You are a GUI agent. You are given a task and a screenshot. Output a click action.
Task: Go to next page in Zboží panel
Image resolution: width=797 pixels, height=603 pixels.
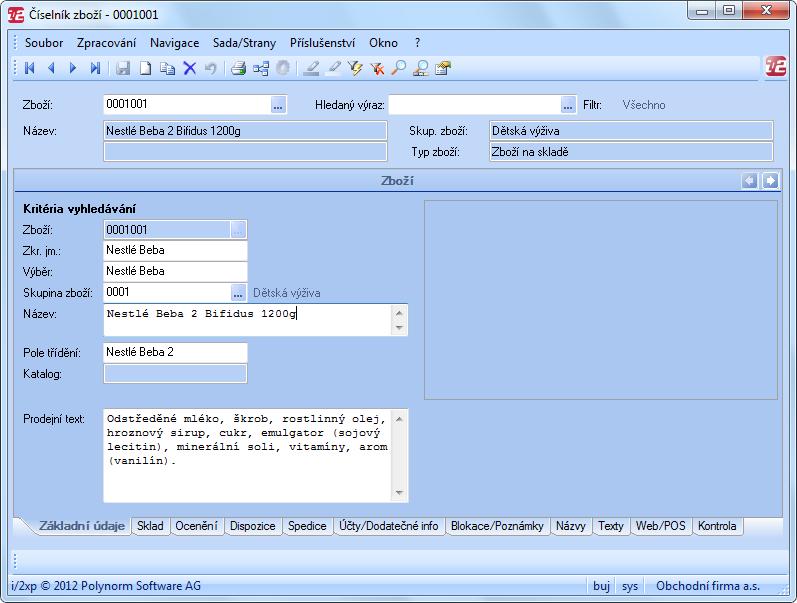(771, 181)
